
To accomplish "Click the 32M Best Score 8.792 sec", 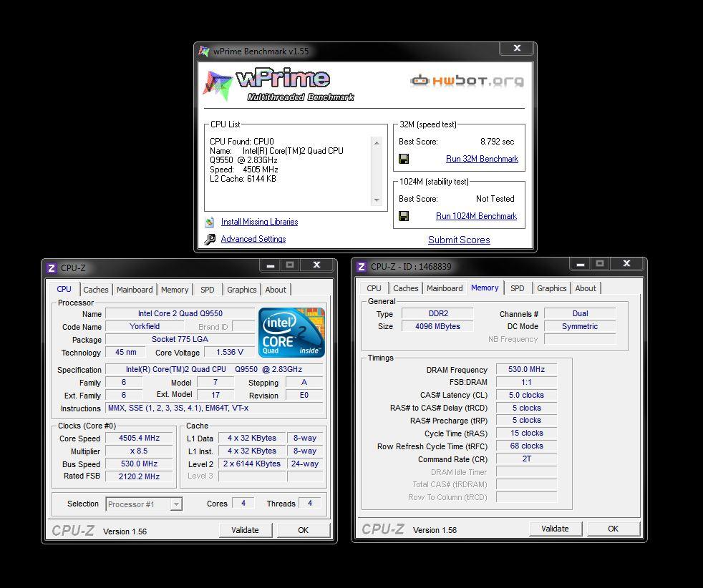I will (498, 142).
